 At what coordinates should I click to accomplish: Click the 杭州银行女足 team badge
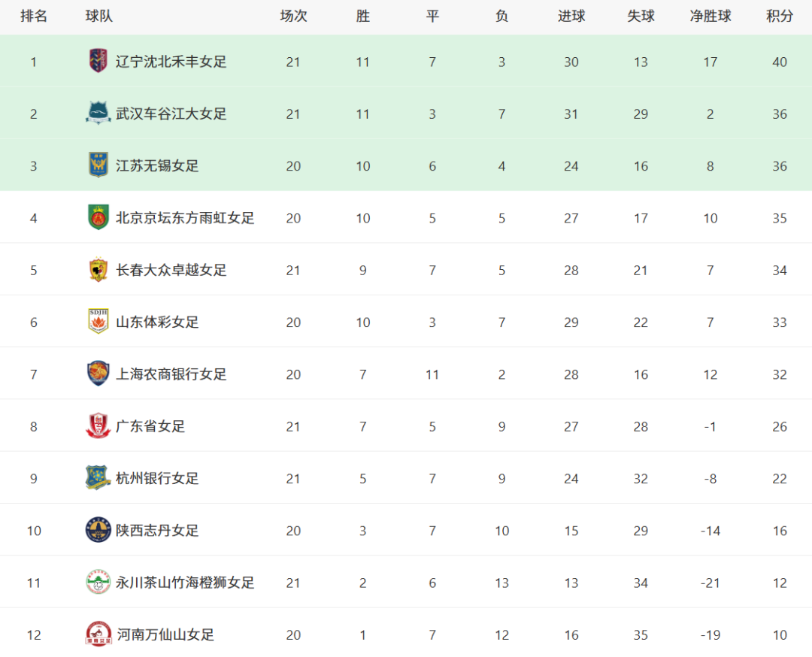pyautogui.click(x=98, y=477)
